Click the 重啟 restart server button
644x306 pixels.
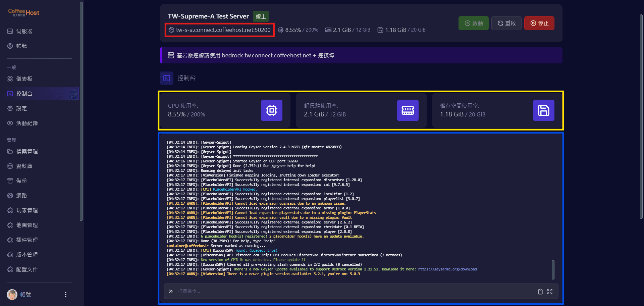click(506, 23)
